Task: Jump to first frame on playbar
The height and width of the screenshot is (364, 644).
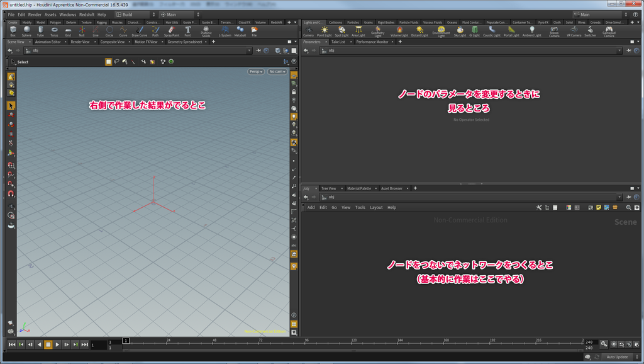Action: point(12,344)
